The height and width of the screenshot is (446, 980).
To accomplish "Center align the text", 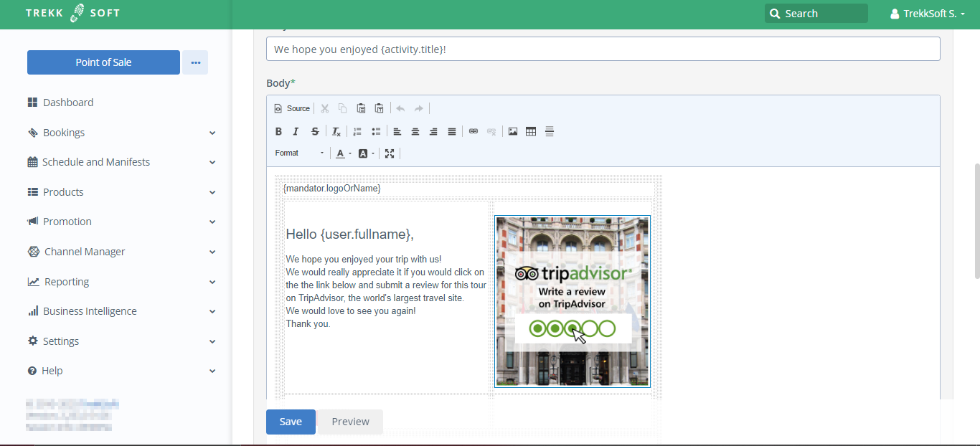I will (415, 131).
